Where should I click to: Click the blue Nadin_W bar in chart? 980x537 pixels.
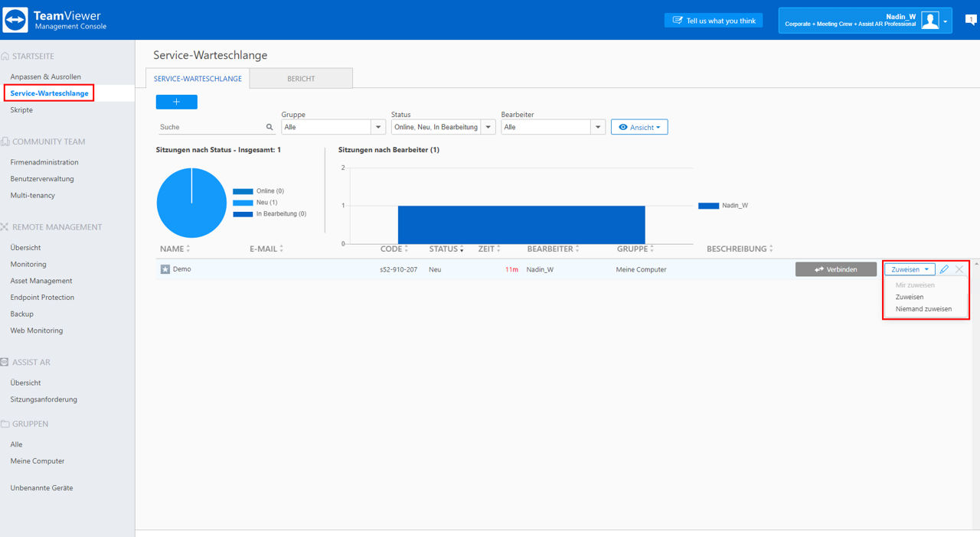pos(521,224)
